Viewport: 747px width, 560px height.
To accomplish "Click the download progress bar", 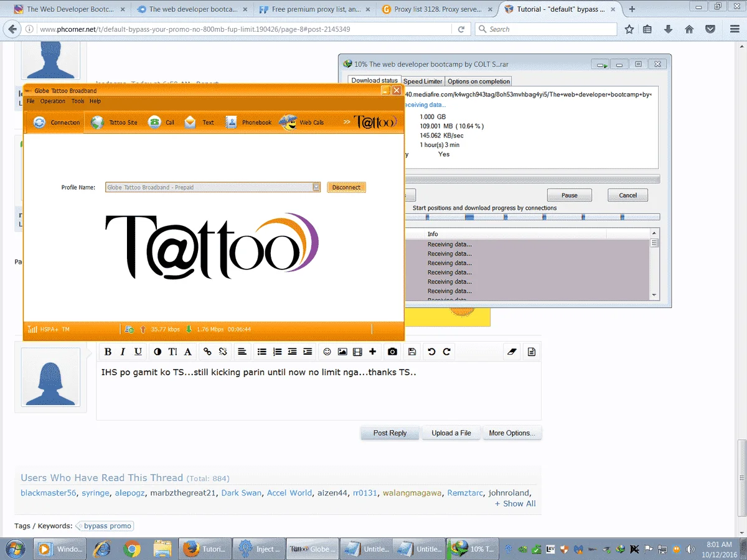I will click(532, 179).
